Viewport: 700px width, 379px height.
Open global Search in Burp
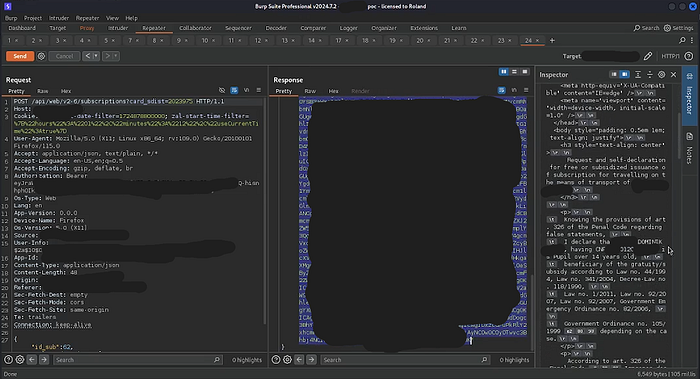646,28
